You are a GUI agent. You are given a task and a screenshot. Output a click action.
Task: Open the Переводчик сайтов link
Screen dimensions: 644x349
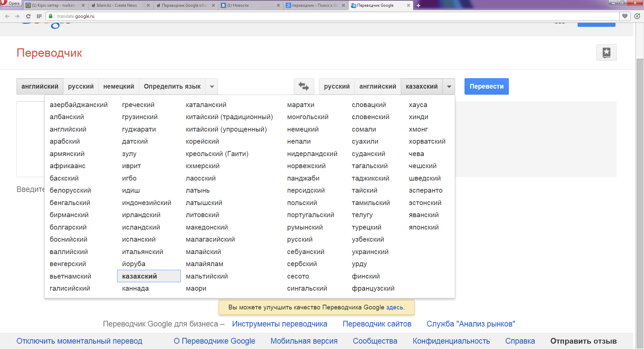(377, 324)
